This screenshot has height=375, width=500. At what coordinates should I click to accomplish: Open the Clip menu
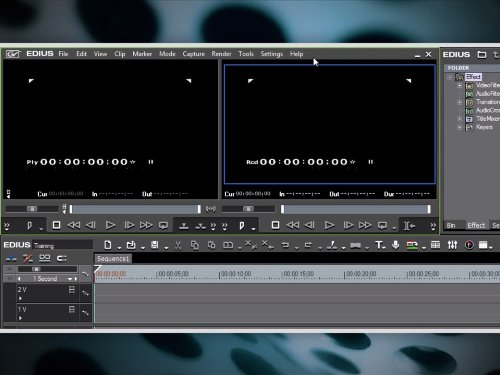[x=120, y=54]
